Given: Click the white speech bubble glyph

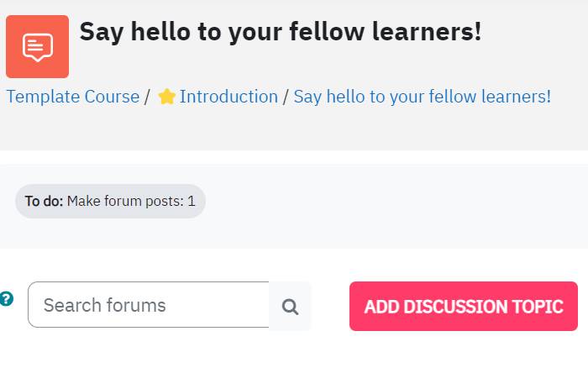Looking at the screenshot, I should point(38,47).
